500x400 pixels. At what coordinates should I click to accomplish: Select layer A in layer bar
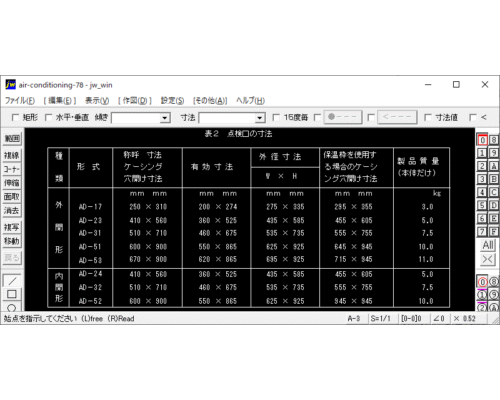(494, 166)
